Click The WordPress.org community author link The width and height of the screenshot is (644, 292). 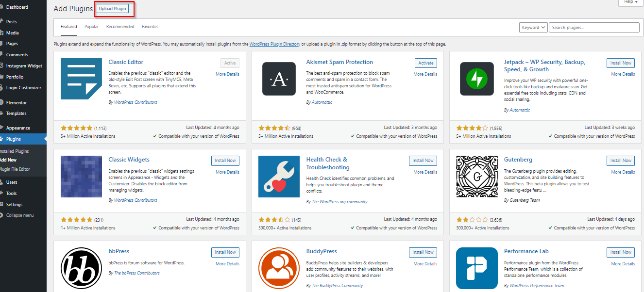pyautogui.click(x=340, y=202)
